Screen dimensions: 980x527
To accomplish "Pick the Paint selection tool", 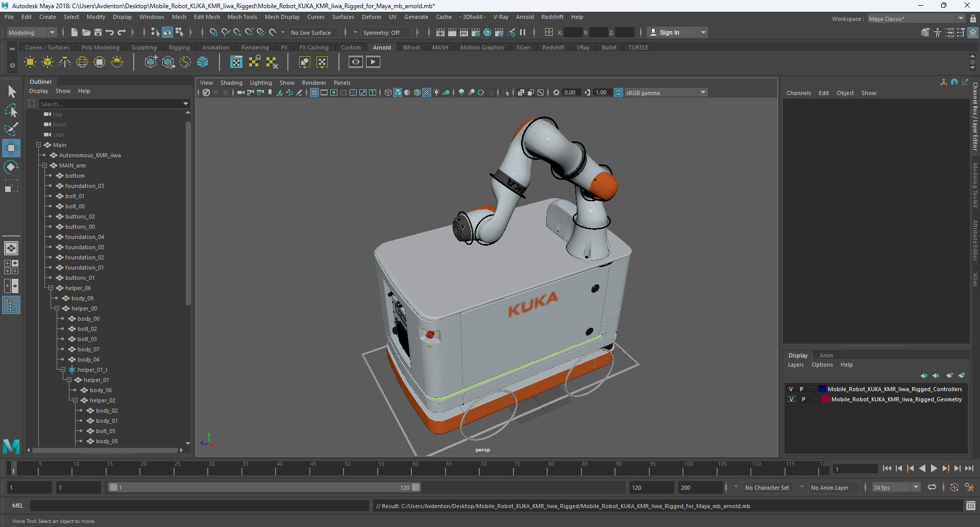I will pos(11,129).
